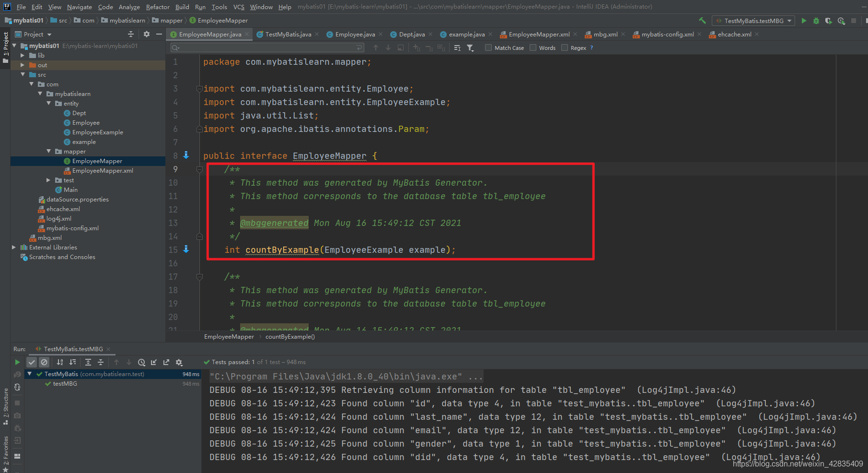The image size is (868, 473).
Task: Collapse the src folder arrow
Action: [x=23, y=74]
